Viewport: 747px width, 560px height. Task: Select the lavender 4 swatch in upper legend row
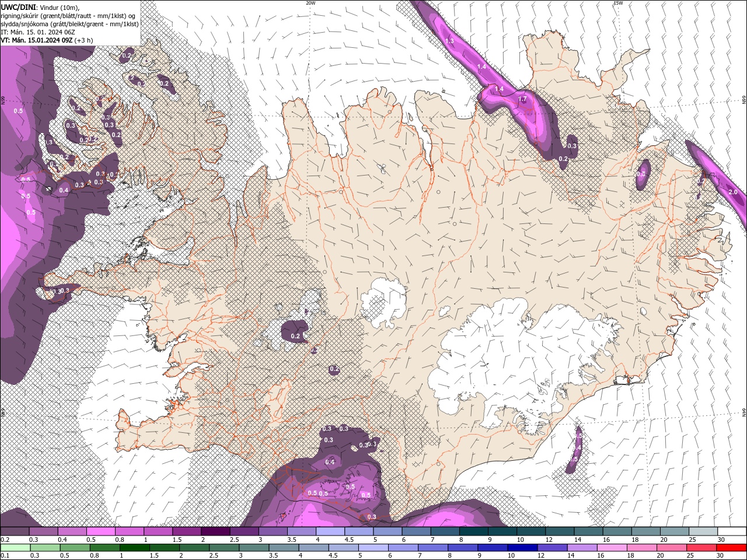(x=330, y=531)
